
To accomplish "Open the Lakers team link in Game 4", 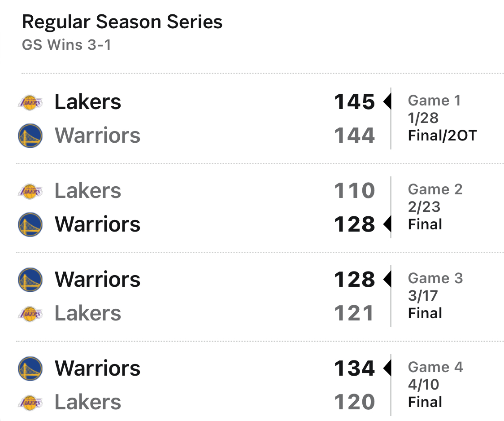I will point(88,402).
